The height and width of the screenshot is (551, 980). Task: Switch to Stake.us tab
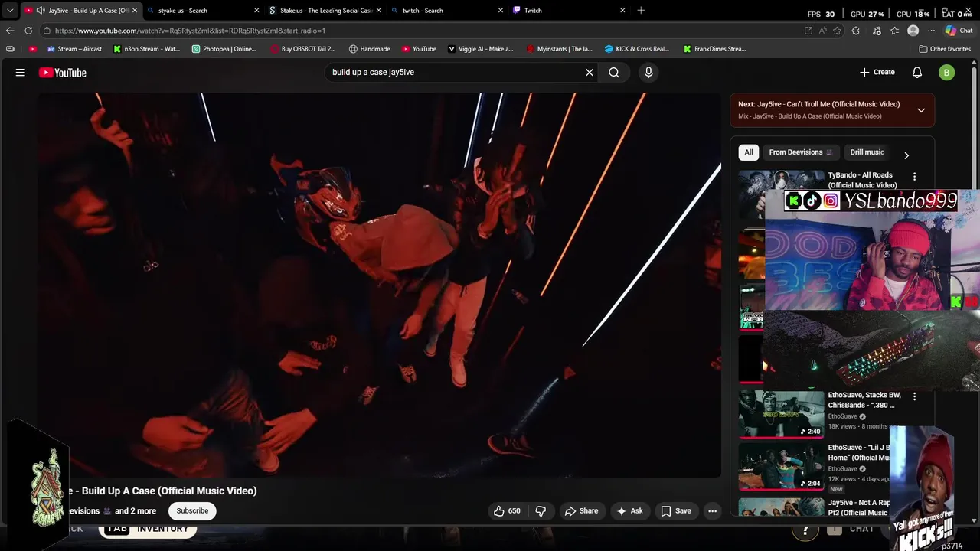[326, 11]
